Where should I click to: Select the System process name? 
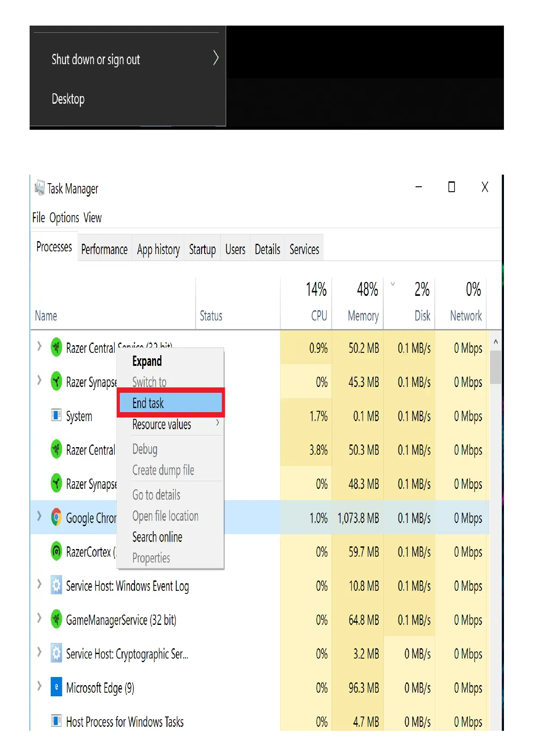tap(79, 416)
